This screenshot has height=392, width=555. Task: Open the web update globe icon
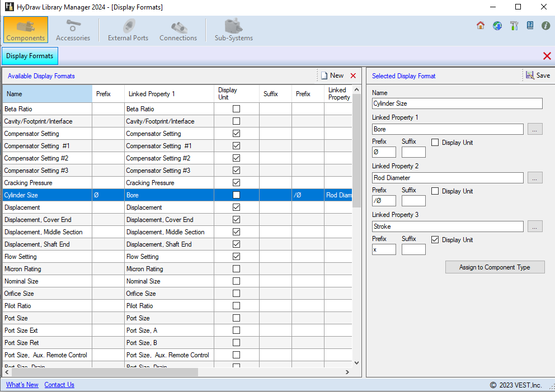click(x=497, y=26)
